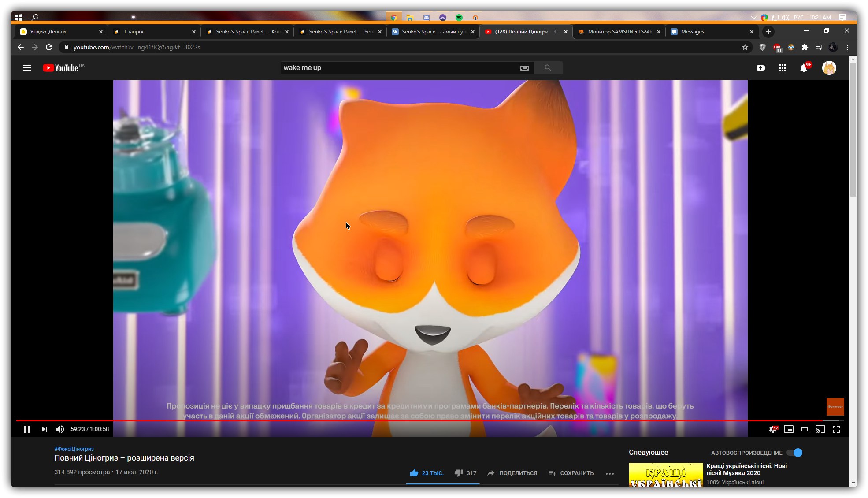The height and width of the screenshot is (498, 868).
Task: Click the address bar URL
Action: click(137, 47)
